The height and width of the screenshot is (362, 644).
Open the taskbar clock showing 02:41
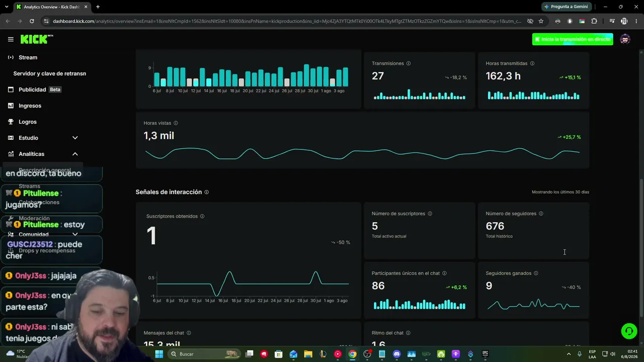click(x=629, y=354)
